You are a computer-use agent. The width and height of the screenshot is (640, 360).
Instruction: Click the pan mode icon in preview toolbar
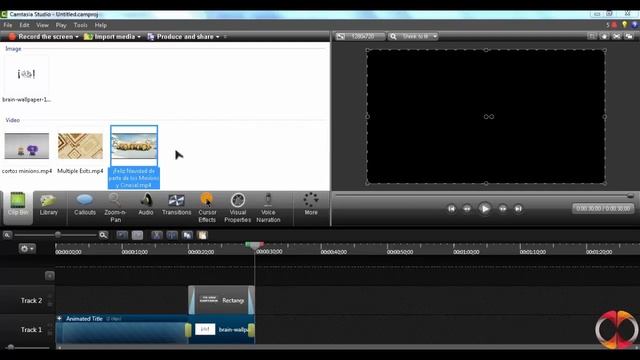pos(604,37)
